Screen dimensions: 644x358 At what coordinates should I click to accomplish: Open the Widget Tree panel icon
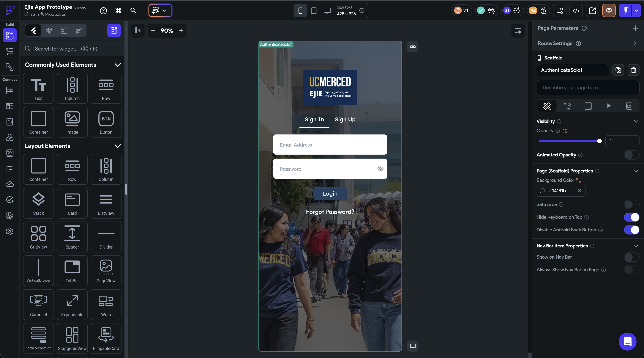coord(10,51)
